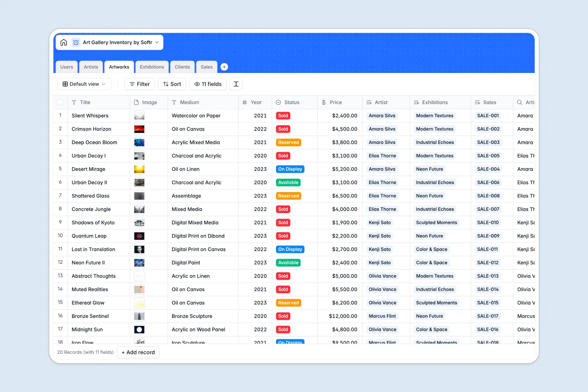Image resolution: width=588 pixels, height=392 pixels.
Task: Click the eye icon on 11 fields button
Action: tap(196, 84)
